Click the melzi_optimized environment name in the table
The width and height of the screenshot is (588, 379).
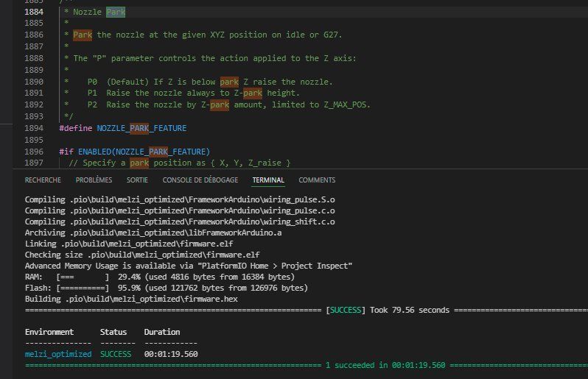[x=58, y=354]
